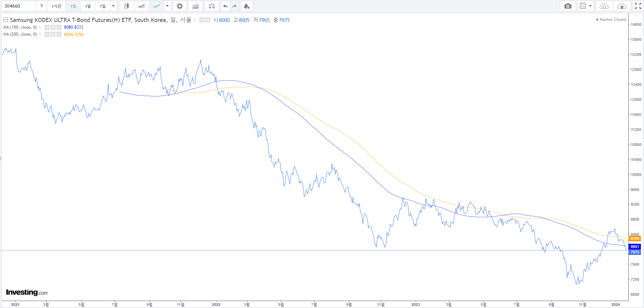Collapse the legend with the minus box
644x308 pixels.
[x=6, y=20]
